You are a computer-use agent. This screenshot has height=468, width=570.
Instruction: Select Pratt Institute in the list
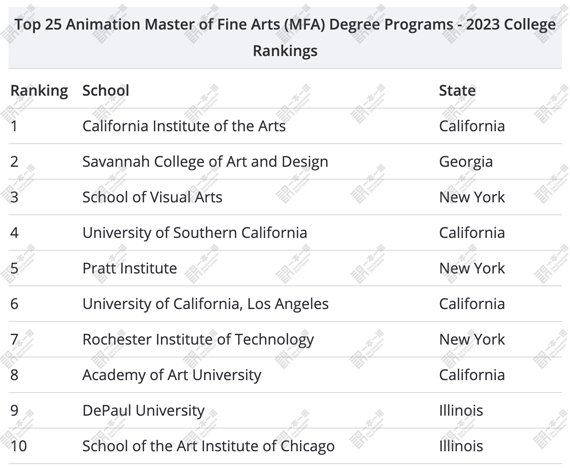tap(130, 268)
